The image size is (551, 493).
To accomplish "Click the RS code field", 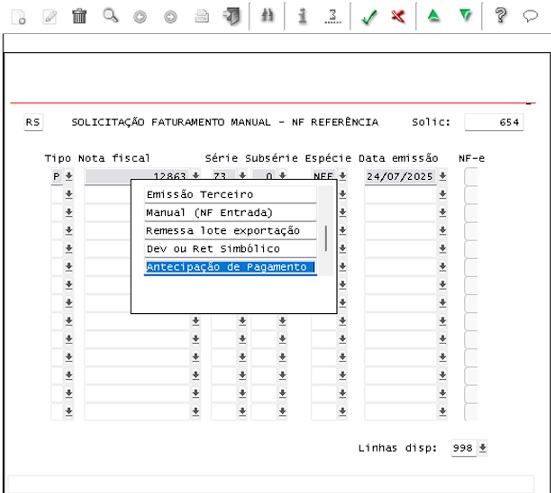I will coord(33,122).
